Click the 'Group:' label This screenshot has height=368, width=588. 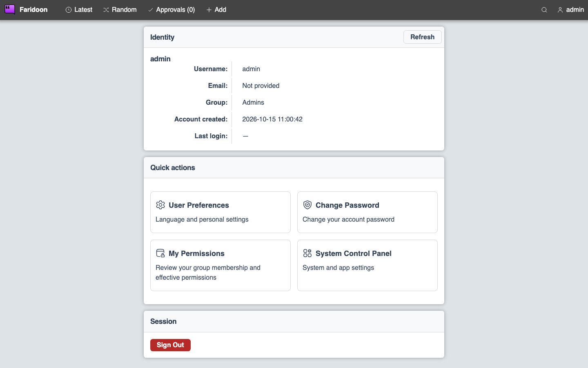217,103
